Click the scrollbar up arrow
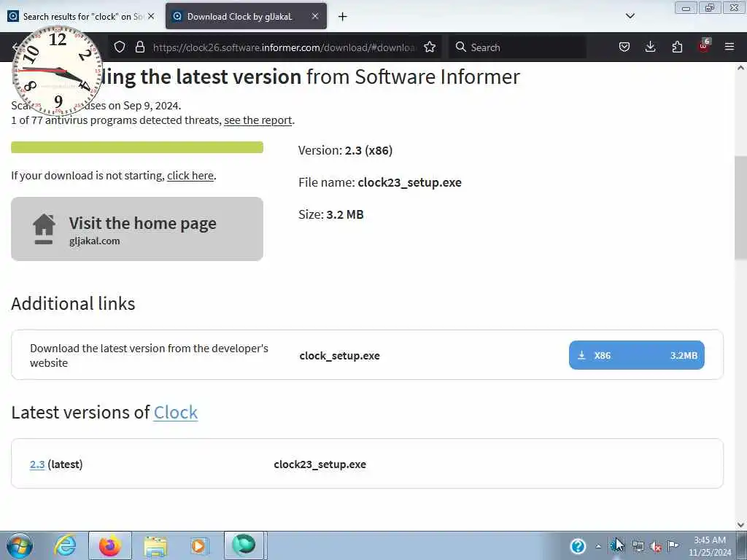The width and height of the screenshot is (747, 560). pyautogui.click(x=740, y=68)
